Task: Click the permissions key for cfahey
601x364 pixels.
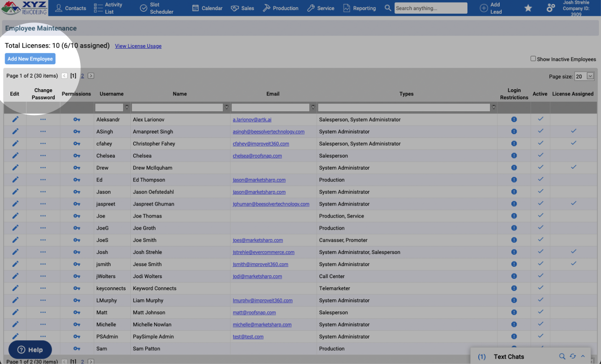Action: tap(77, 144)
